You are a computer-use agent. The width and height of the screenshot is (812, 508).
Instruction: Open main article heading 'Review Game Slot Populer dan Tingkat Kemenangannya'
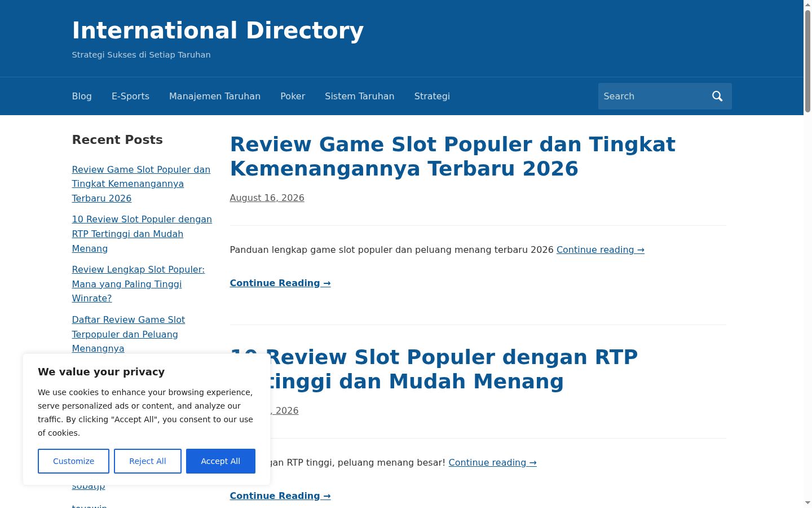pos(452,156)
